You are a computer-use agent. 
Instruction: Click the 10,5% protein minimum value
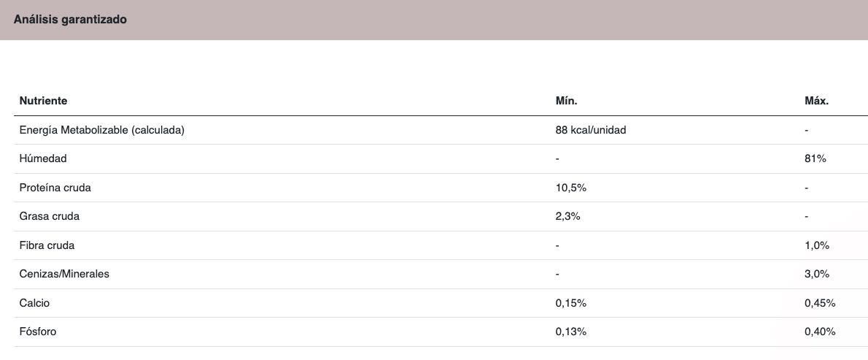point(570,188)
